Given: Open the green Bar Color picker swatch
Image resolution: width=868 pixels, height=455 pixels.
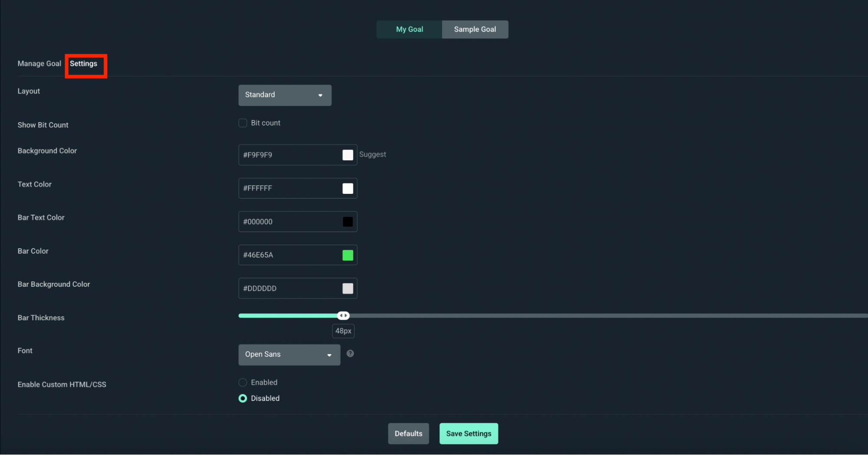Looking at the screenshot, I should [x=347, y=255].
